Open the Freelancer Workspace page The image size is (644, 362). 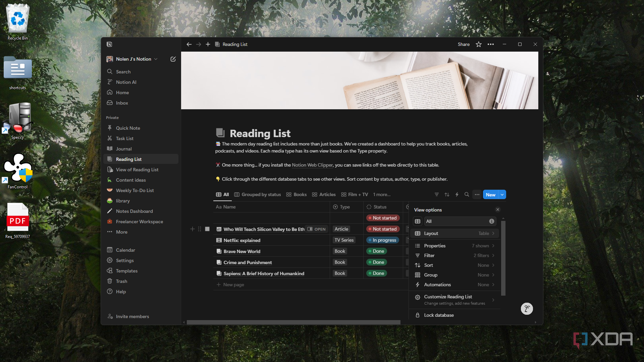tap(141, 222)
